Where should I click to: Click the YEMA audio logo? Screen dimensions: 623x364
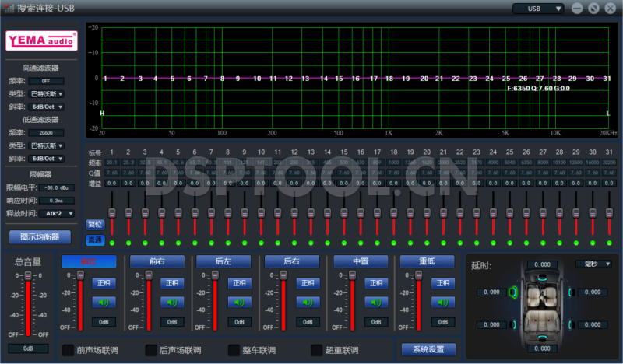pyautogui.click(x=41, y=40)
